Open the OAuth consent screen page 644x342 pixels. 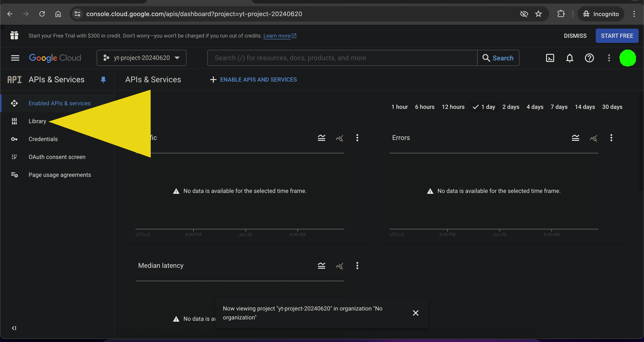coord(57,157)
